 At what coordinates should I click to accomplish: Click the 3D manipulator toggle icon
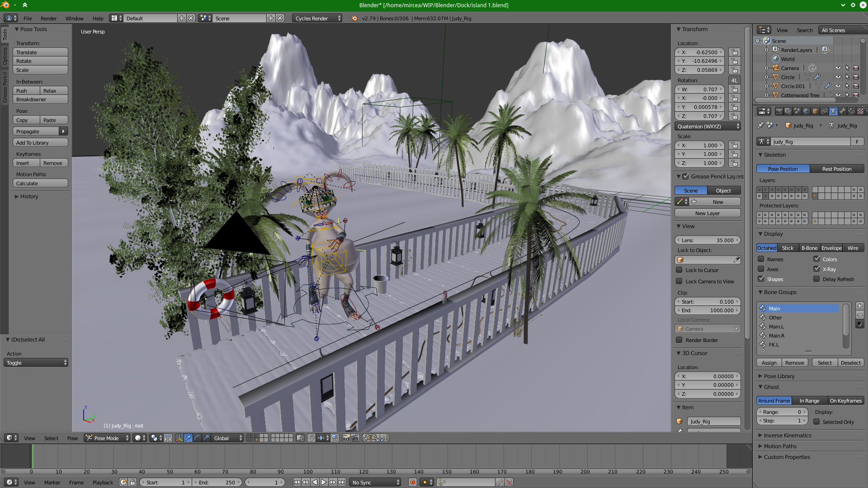pos(179,438)
